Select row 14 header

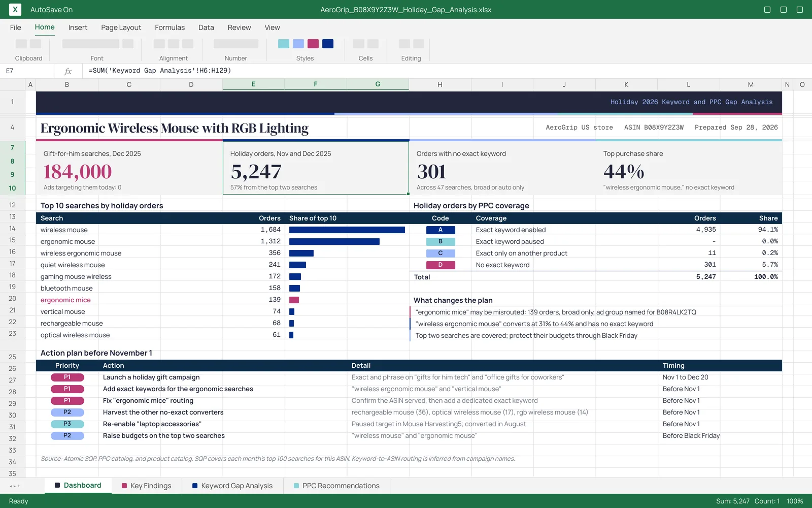(x=12, y=229)
